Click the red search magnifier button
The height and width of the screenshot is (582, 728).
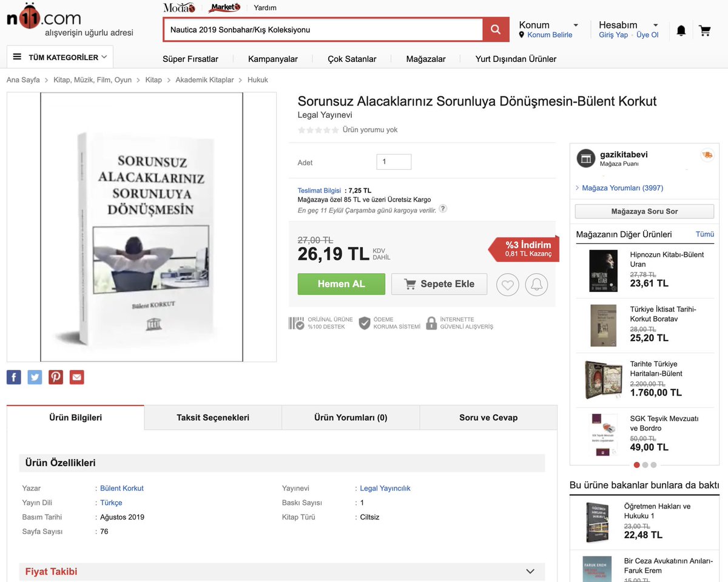[x=496, y=29]
